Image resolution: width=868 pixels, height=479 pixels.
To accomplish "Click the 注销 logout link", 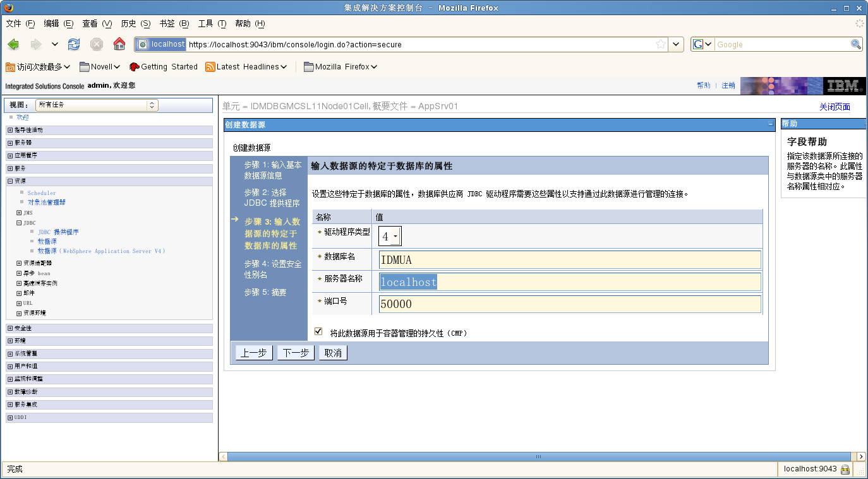I will pyautogui.click(x=728, y=85).
